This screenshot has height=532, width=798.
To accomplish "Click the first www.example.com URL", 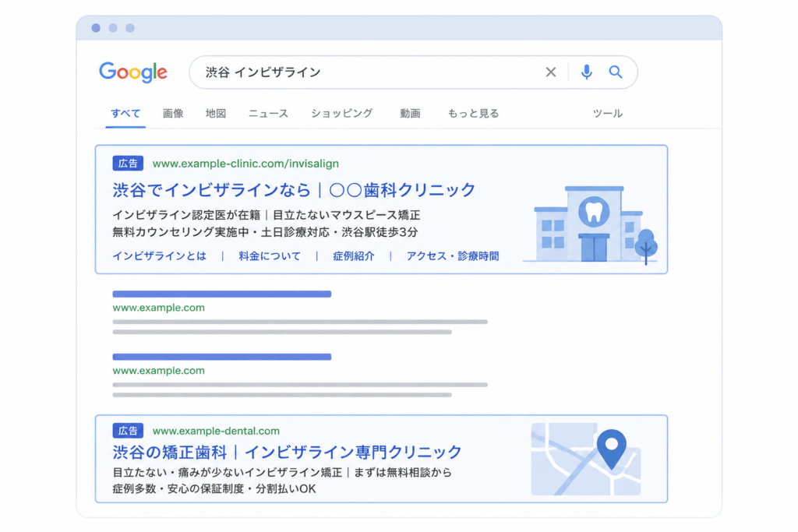I will (x=159, y=308).
